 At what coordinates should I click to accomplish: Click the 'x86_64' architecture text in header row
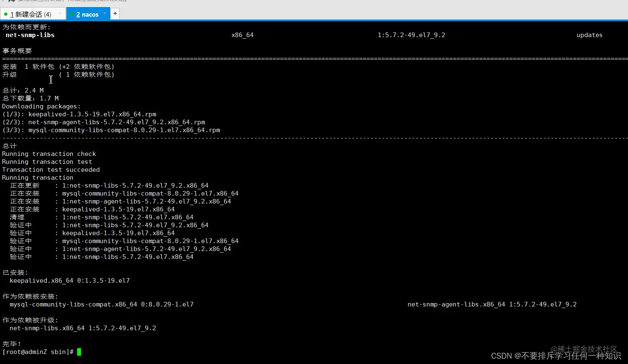242,35
